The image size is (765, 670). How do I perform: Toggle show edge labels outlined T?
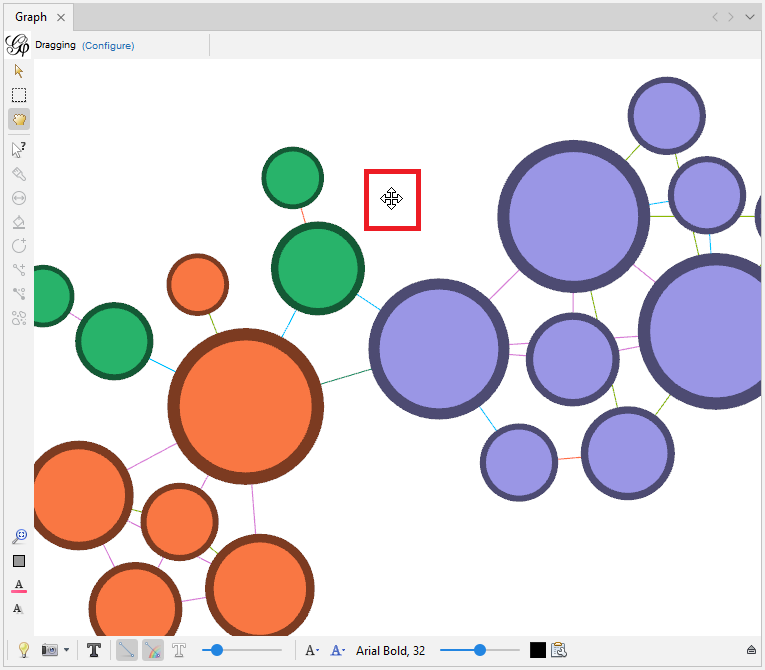tap(179, 650)
